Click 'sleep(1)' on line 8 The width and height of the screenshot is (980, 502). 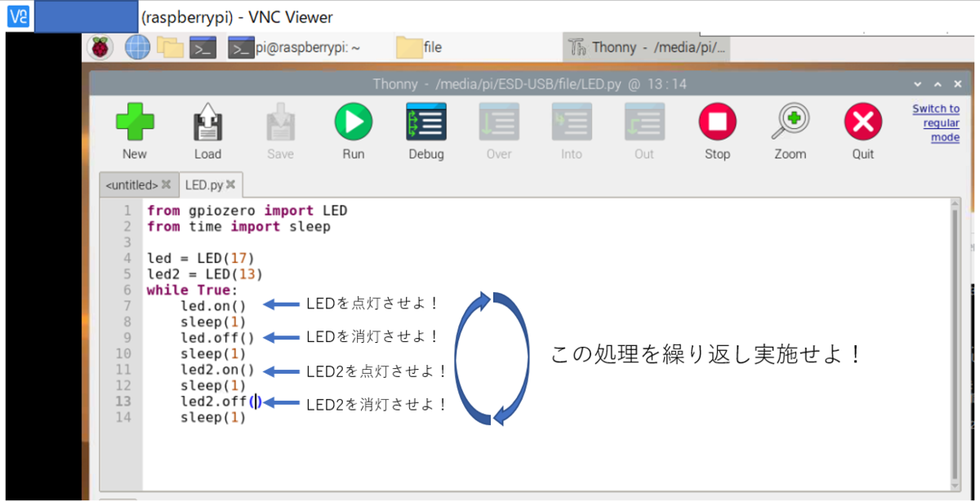213,322
